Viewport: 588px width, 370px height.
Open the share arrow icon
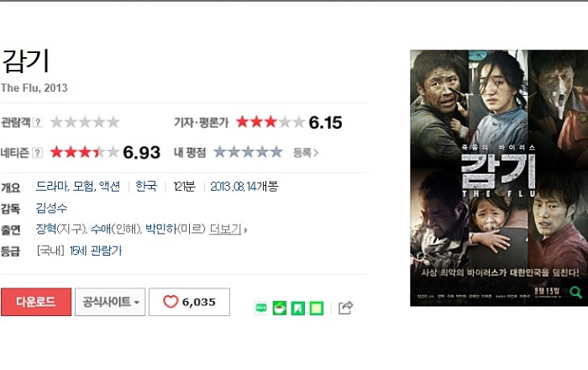pyautogui.click(x=345, y=308)
